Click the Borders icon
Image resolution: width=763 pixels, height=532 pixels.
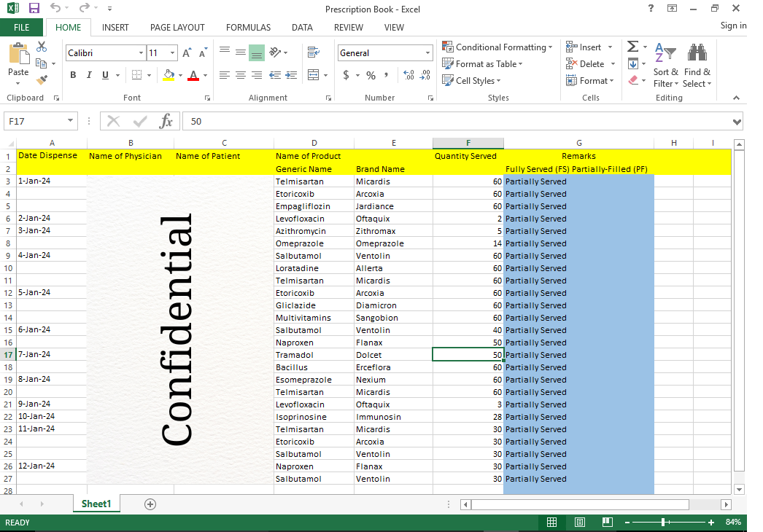pos(136,75)
